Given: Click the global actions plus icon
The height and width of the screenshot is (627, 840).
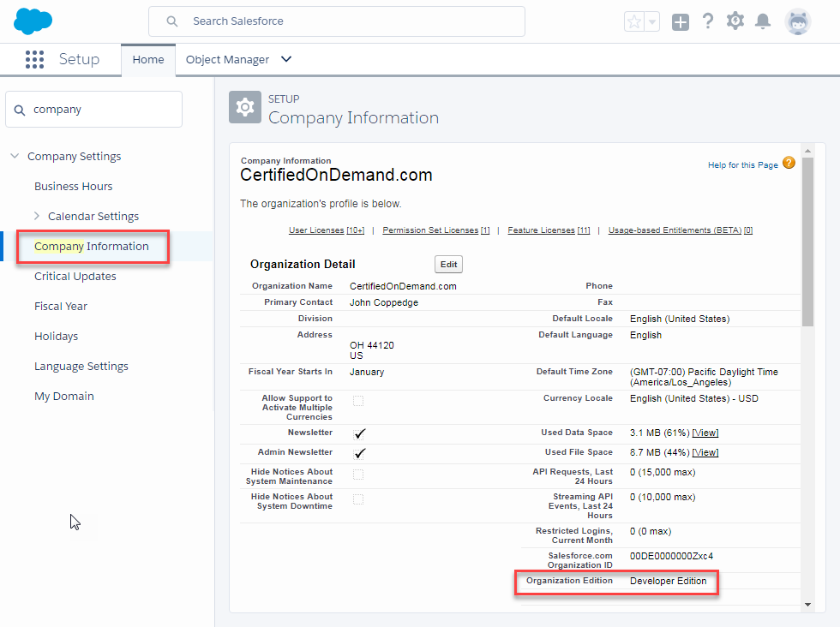Looking at the screenshot, I should click(681, 22).
